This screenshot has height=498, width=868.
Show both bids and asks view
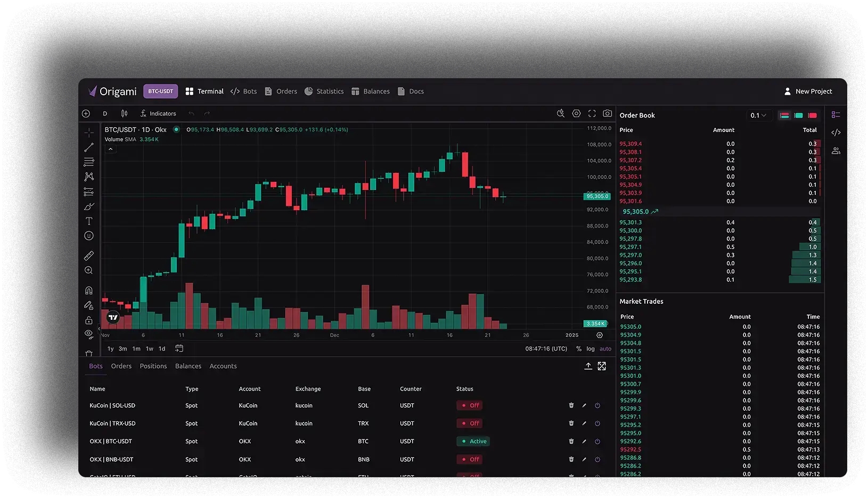coord(784,115)
